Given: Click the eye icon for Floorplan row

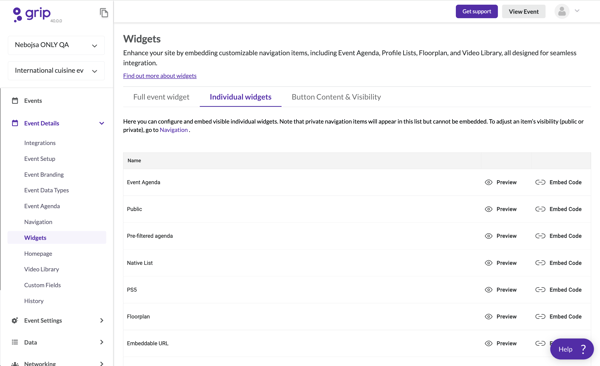Looking at the screenshot, I should [488, 317].
